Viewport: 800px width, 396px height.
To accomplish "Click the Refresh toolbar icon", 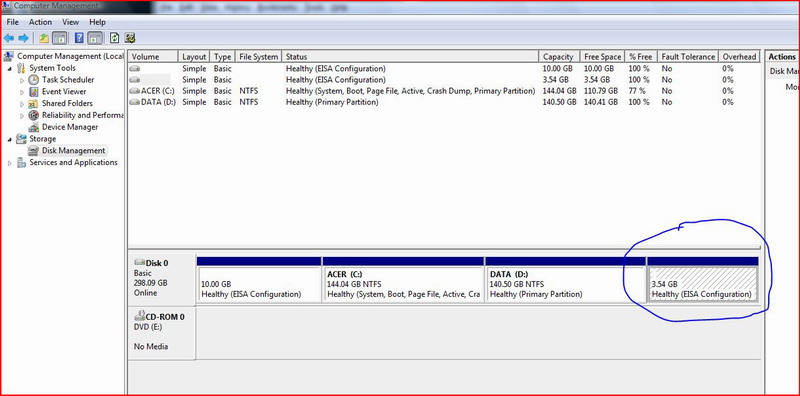I will pos(114,38).
